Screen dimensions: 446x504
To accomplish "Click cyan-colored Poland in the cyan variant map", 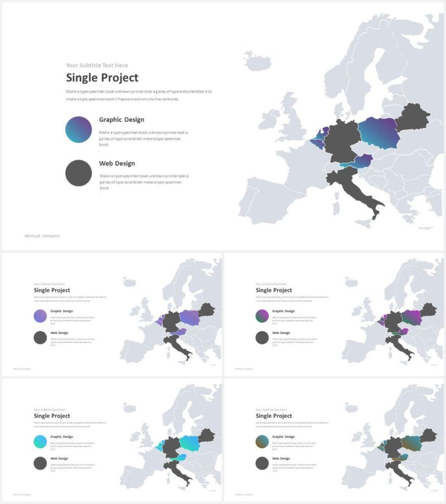I will (x=190, y=443).
